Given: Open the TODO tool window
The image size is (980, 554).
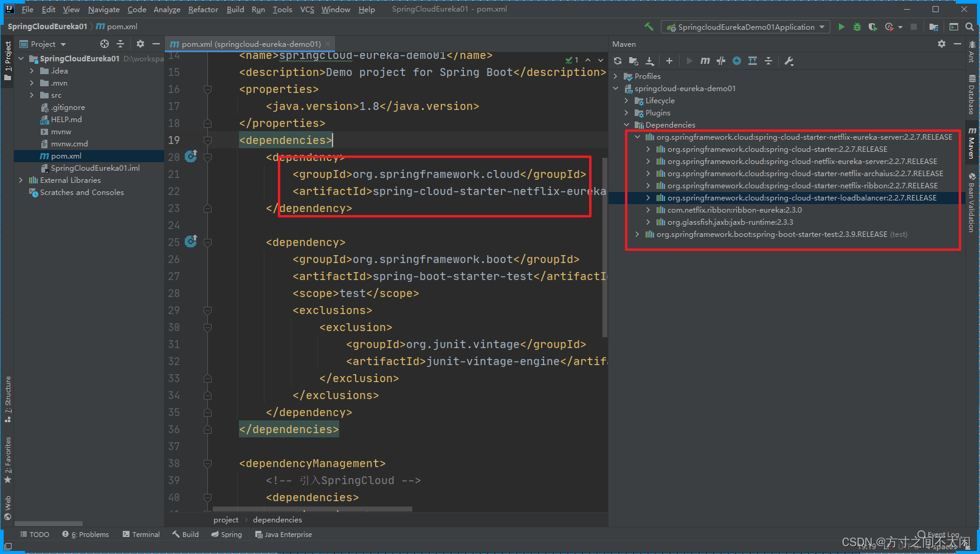Looking at the screenshot, I should tap(35, 535).
